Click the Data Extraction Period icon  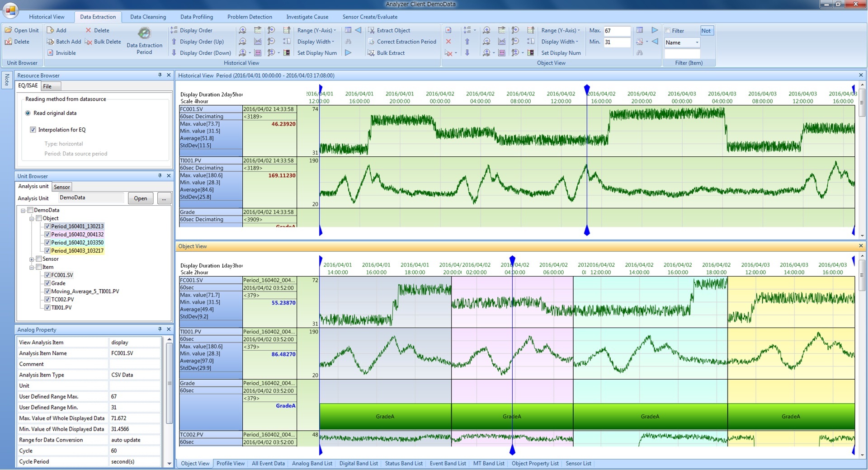click(144, 34)
